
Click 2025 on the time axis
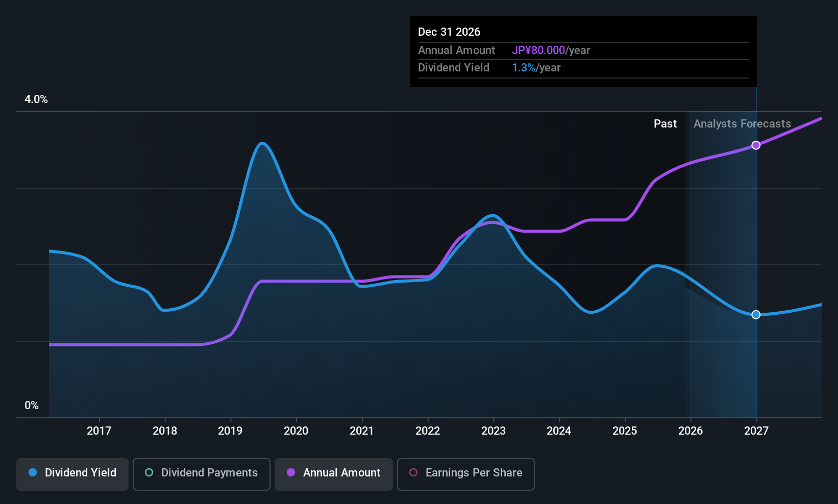tap(625, 431)
